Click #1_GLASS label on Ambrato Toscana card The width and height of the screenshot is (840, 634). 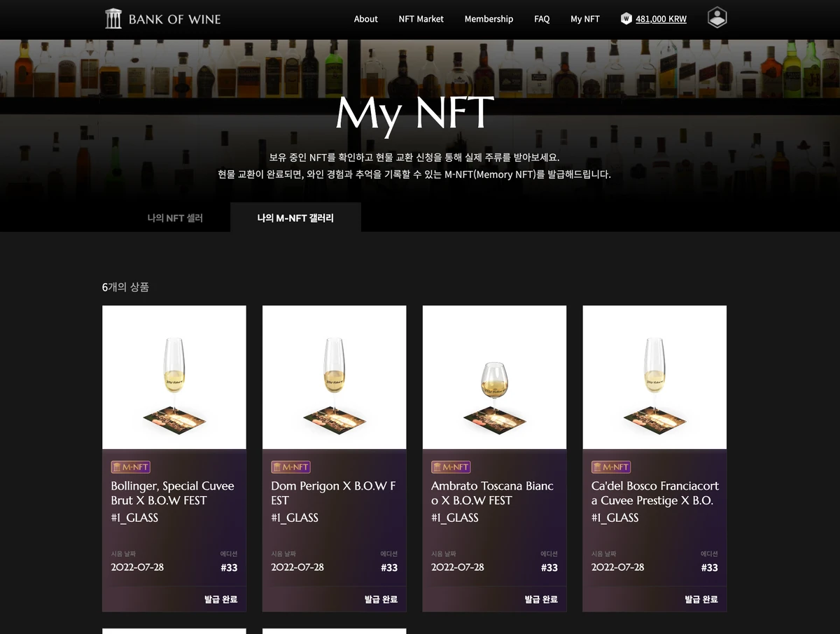pyautogui.click(x=455, y=518)
